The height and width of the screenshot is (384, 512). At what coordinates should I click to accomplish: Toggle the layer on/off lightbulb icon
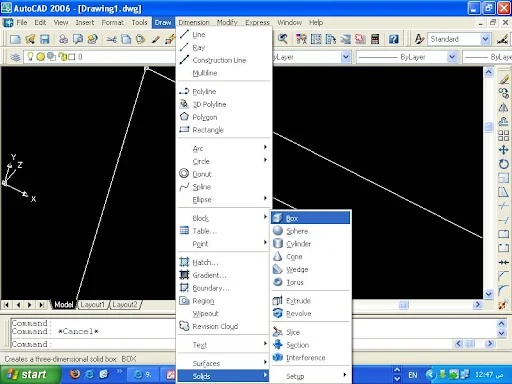pos(30,57)
